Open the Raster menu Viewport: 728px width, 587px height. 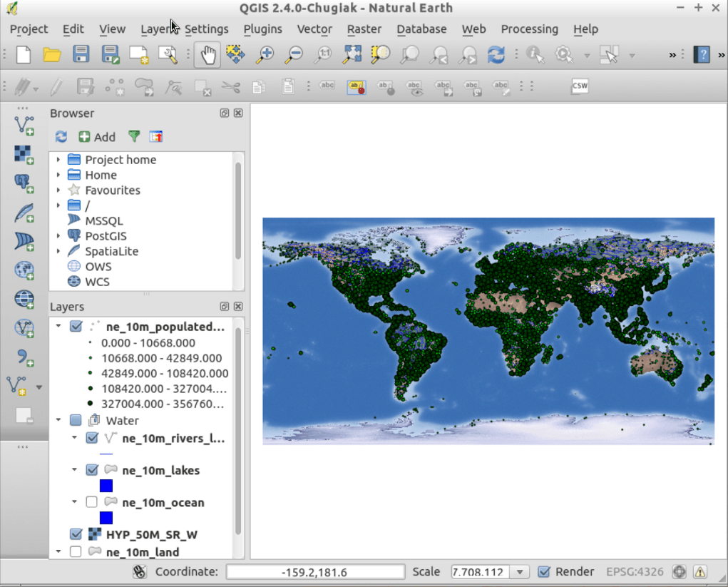pyautogui.click(x=364, y=29)
